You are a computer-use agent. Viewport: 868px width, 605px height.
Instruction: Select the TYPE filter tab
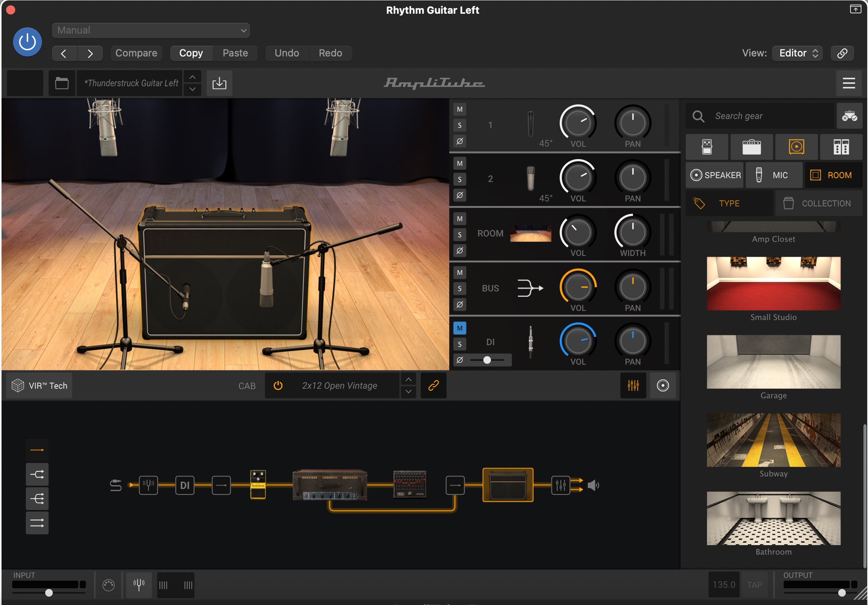[729, 203]
